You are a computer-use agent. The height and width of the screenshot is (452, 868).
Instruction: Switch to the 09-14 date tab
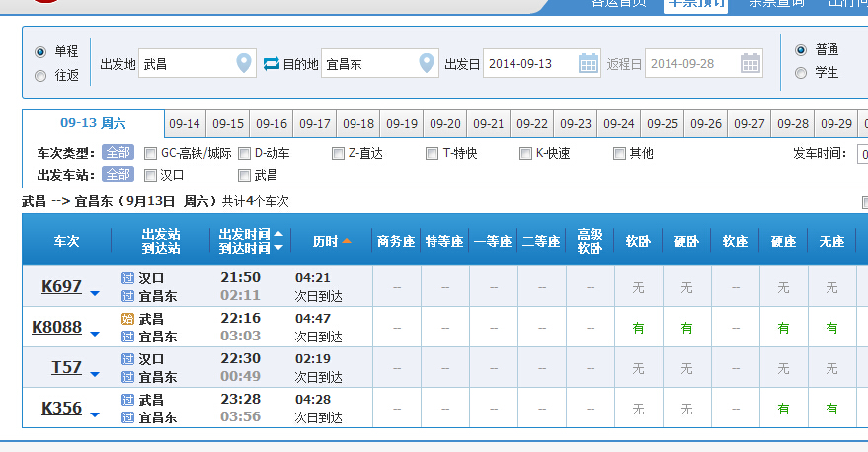[x=185, y=124]
